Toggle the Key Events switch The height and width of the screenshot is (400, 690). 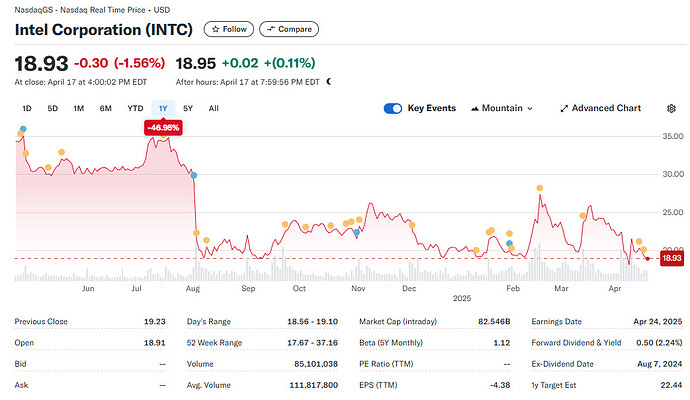pos(393,108)
